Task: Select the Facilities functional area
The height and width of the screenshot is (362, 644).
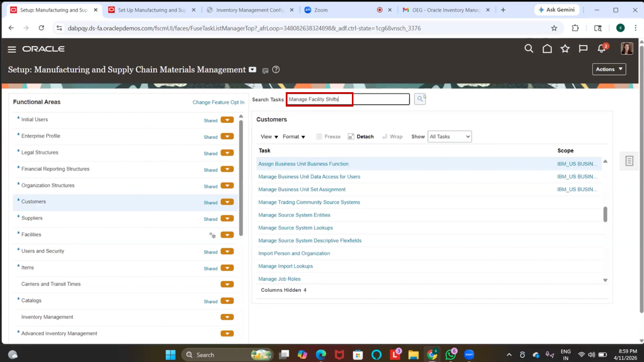Action: tap(31, 235)
